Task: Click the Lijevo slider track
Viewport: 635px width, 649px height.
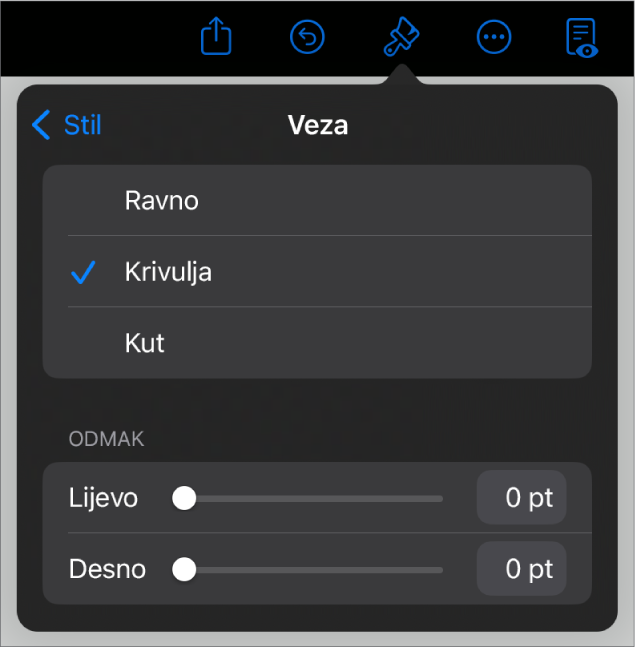Action: click(x=320, y=498)
